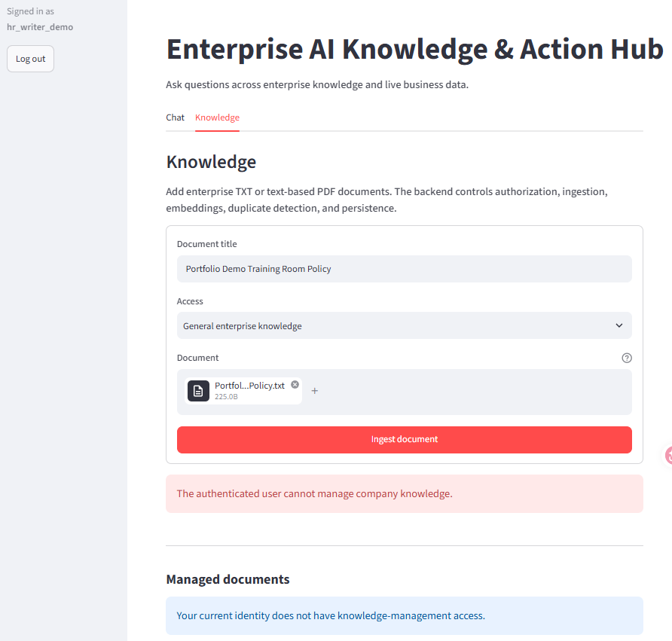
Task: Remove the uploaded Portfol...Policy.txt file
Action: coord(295,384)
